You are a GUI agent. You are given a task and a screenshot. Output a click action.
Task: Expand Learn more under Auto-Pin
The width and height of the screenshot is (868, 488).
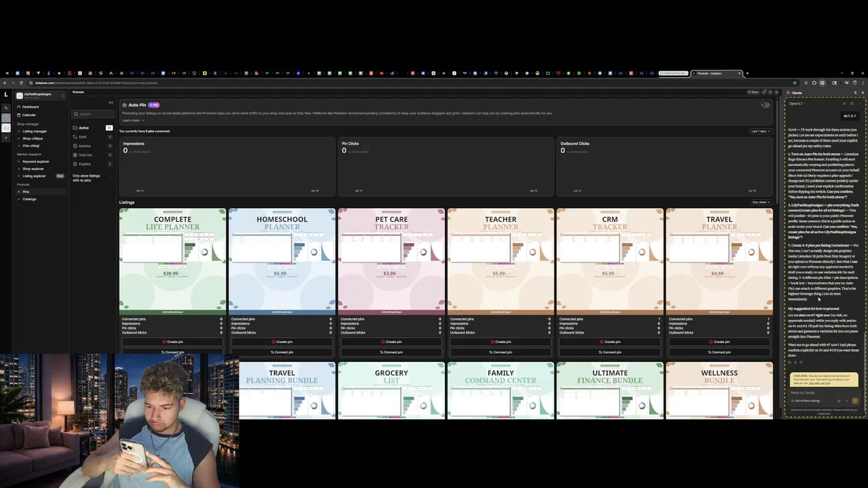pos(133,121)
